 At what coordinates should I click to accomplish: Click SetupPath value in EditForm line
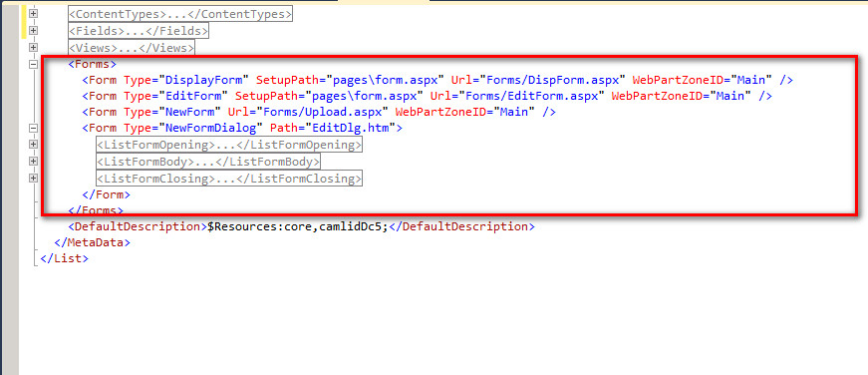(x=365, y=96)
